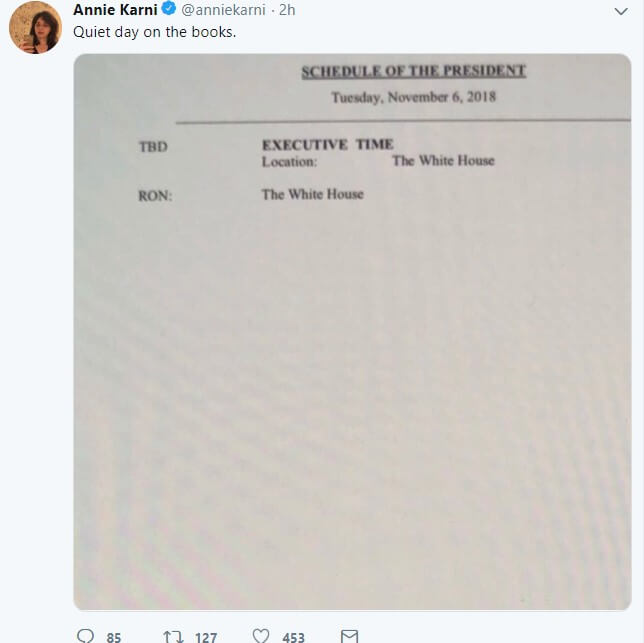Click the envelope direct message icon
The image size is (644, 643).
pos(349,636)
